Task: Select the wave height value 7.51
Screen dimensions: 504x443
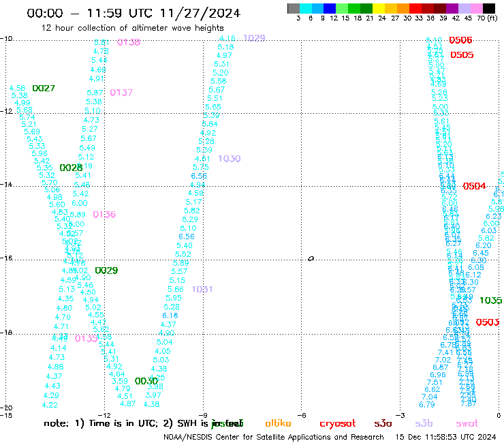Action: click(435, 382)
